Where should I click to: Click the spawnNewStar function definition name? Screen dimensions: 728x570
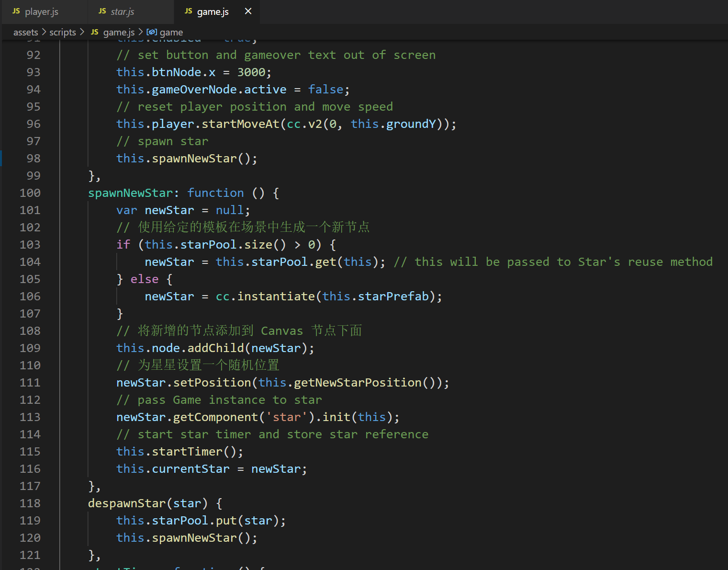(x=130, y=193)
